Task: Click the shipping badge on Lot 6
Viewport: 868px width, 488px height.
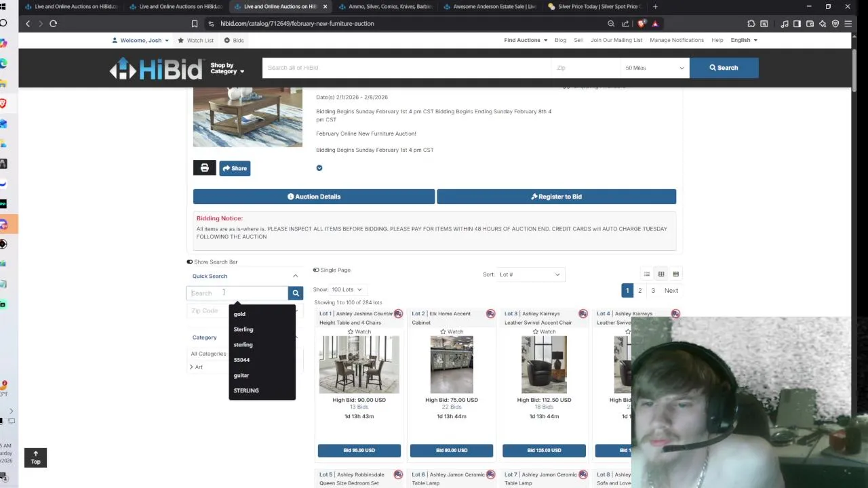Action: (x=490, y=474)
